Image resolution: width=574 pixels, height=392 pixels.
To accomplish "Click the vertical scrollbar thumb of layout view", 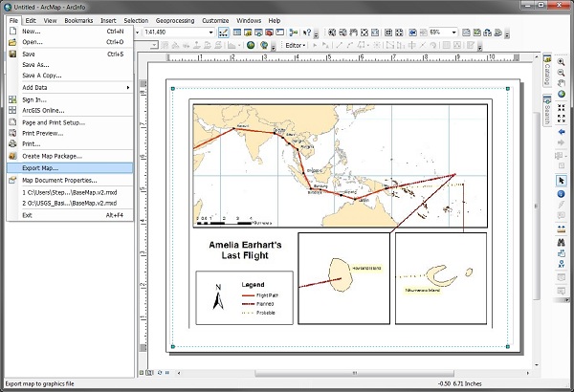I will pos(537,205).
